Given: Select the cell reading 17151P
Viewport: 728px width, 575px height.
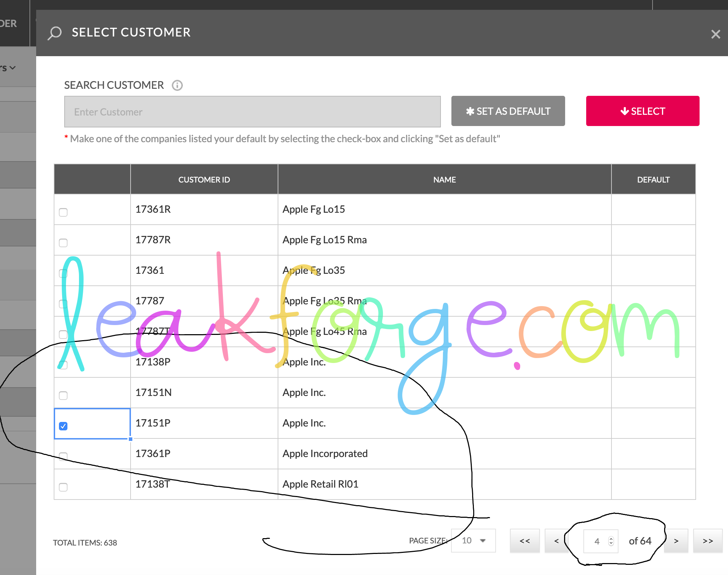Looking at the screenshot, I should click(204, 423).
